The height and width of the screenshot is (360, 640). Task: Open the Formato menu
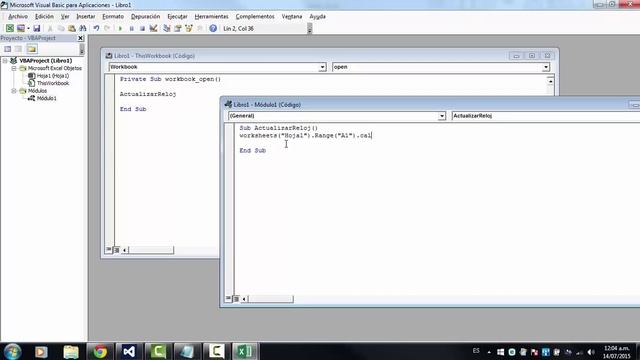113,16
